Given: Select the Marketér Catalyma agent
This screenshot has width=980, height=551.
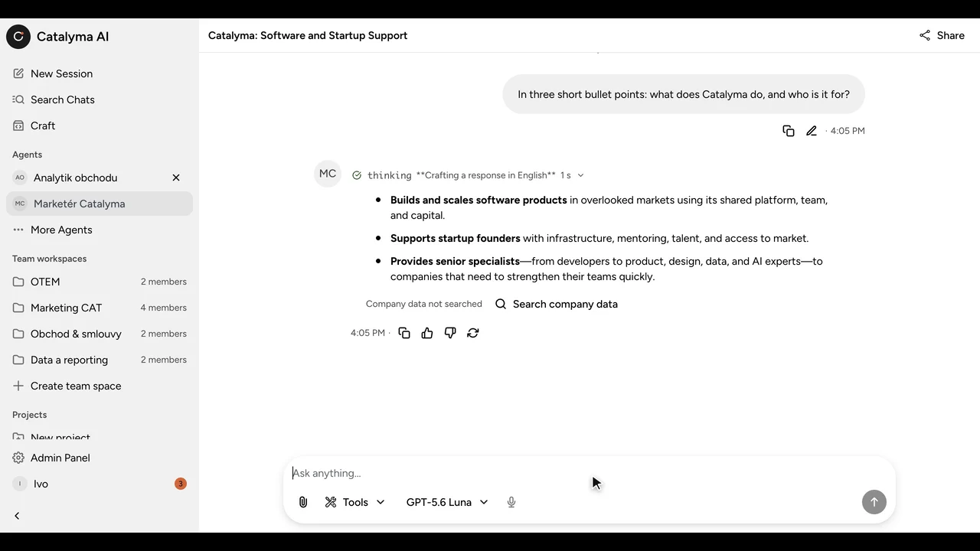Looking at the screenshot, I should tap(100, 204).
